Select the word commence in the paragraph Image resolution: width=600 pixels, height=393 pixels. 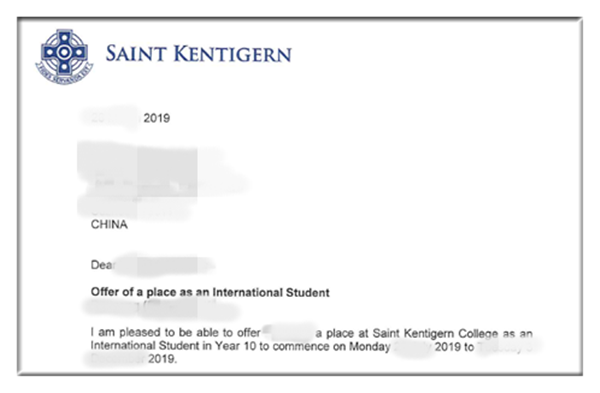click(x=301, y=346)
